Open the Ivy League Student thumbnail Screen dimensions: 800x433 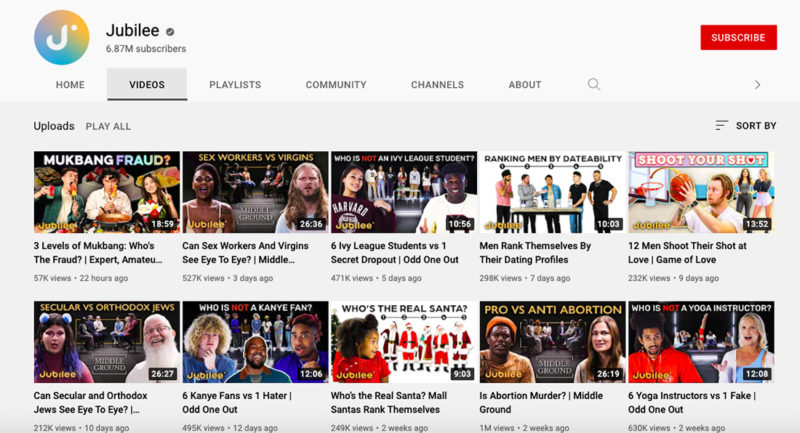click(x=404, y=192)
